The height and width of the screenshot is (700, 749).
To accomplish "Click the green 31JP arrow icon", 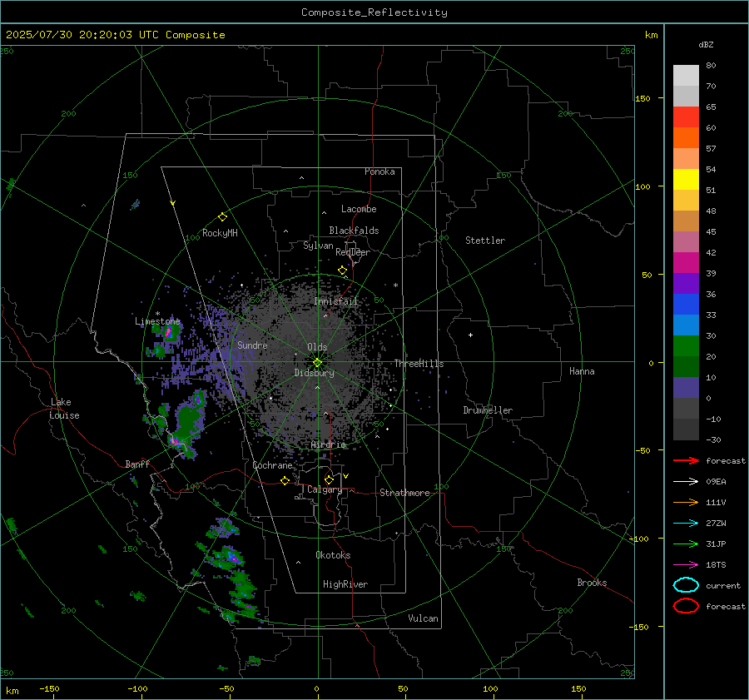I will click(x=686, y=544).
